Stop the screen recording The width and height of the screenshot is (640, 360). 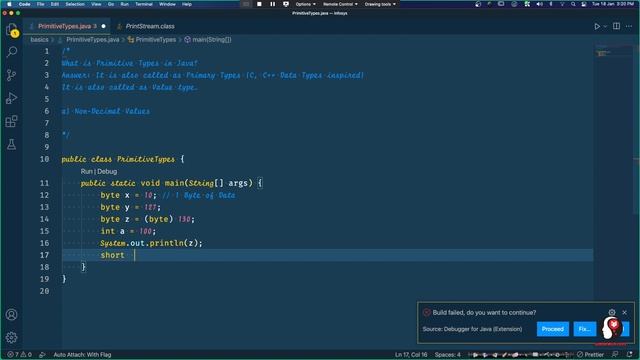coord(259,4)
